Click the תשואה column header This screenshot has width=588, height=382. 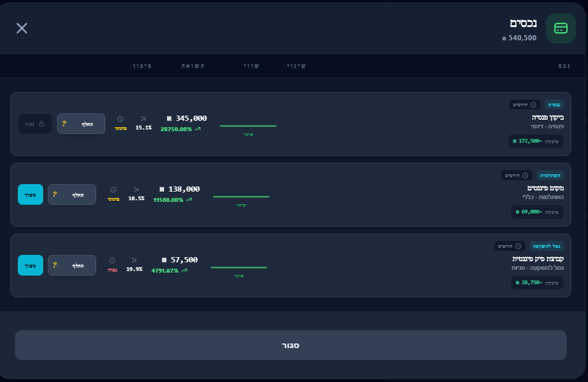tap(193, 66)
